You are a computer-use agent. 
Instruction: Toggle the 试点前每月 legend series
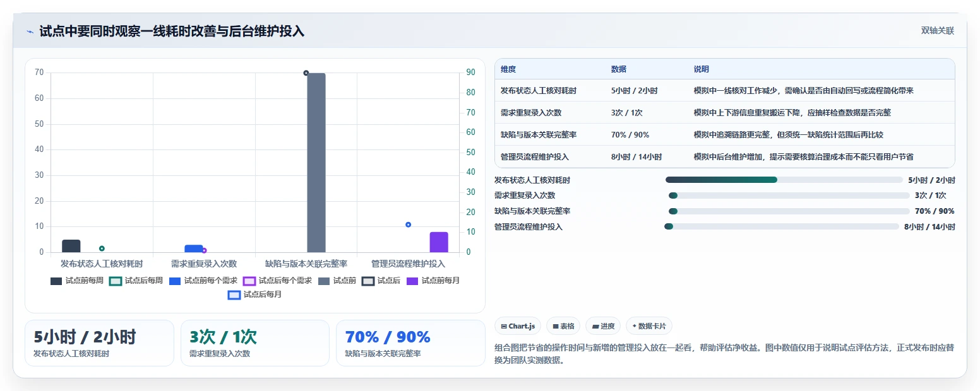pyautogui.click(x=433, y=281)
